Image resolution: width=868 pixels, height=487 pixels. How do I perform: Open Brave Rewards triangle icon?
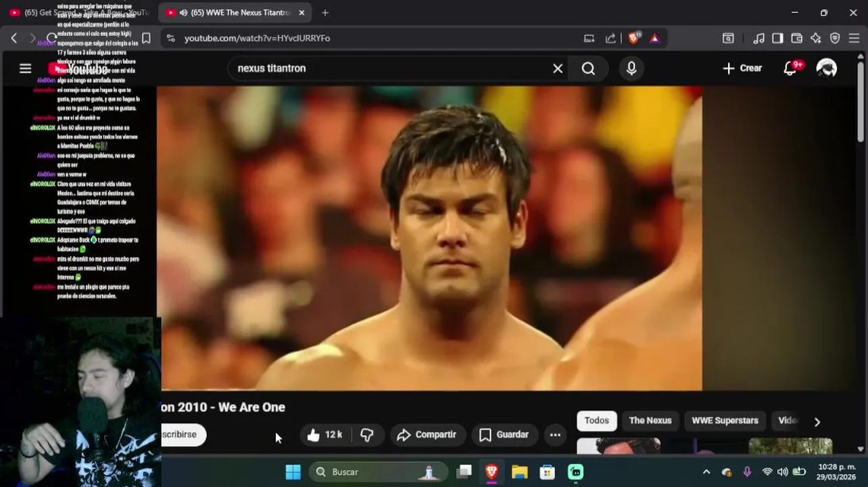click(654, 39)
